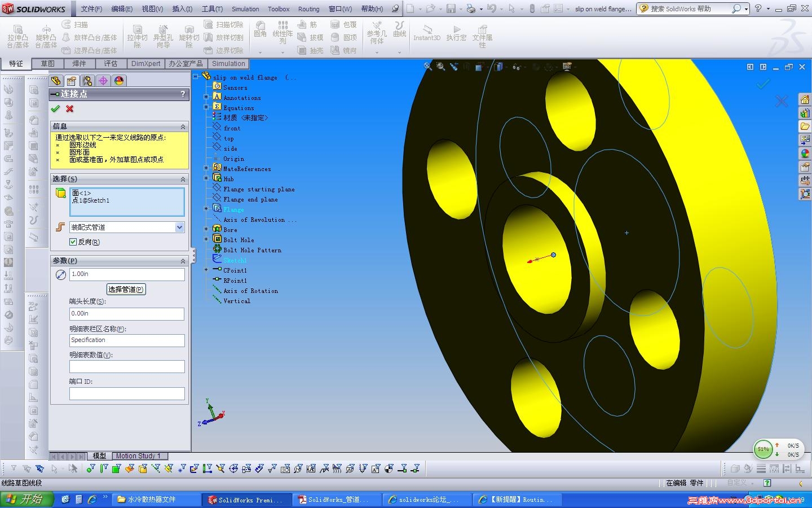
Task: Switch to the 草图 sketch tab
Action: click(x=47, y=64)
